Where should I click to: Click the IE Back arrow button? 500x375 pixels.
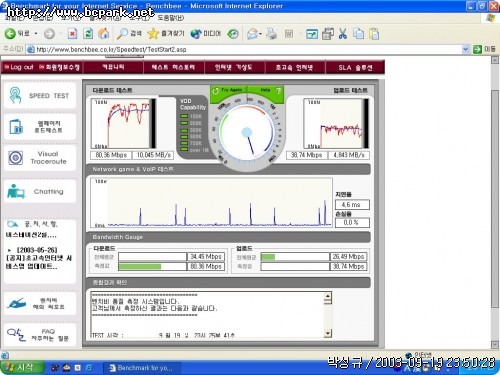tap(11, 33)
